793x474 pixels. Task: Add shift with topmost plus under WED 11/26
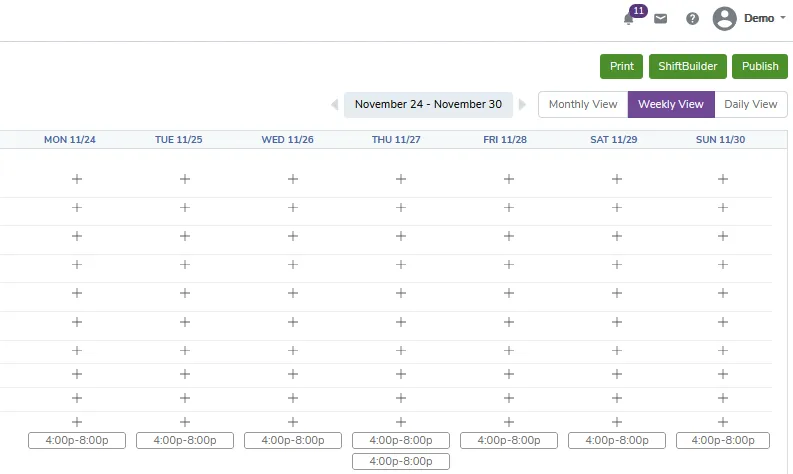click(x=293, y=179)
